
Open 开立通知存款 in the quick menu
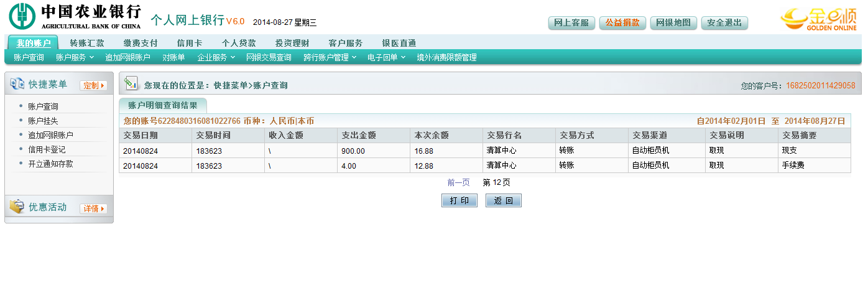[50, 164]
